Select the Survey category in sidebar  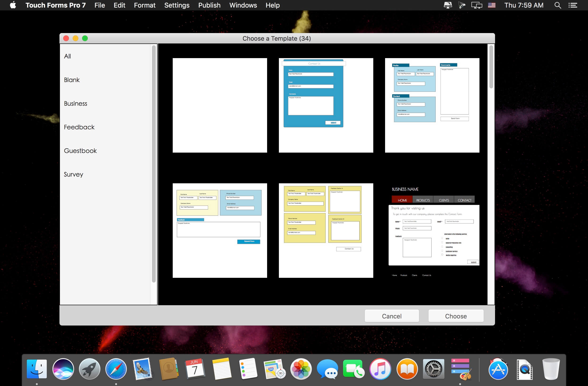[x=73, y=174]
